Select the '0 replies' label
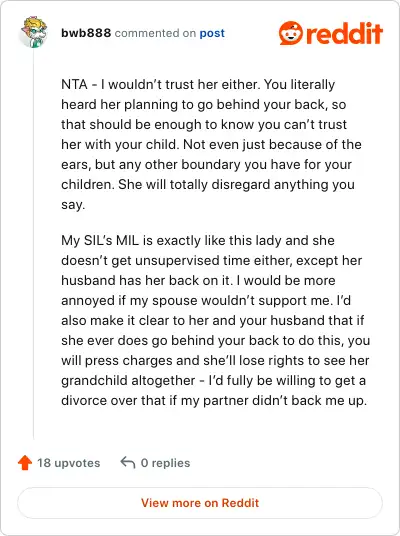The height and width of the screenshot is (536, 400). (165, 463)
